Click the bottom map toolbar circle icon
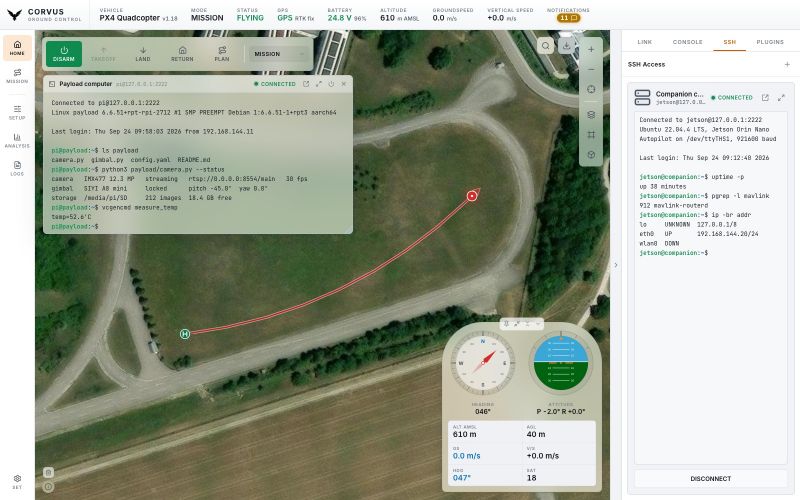Screen dimensions: 800x500 pos(591,155)
